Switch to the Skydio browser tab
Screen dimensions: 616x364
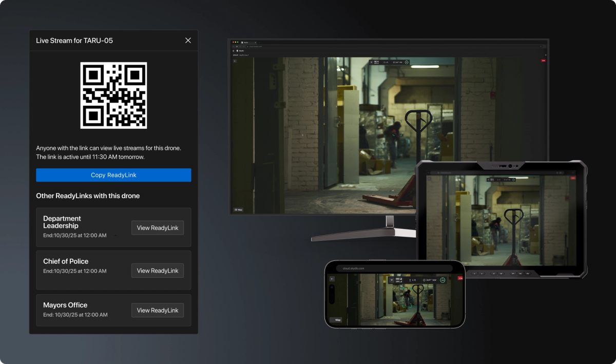pos(247,43)
